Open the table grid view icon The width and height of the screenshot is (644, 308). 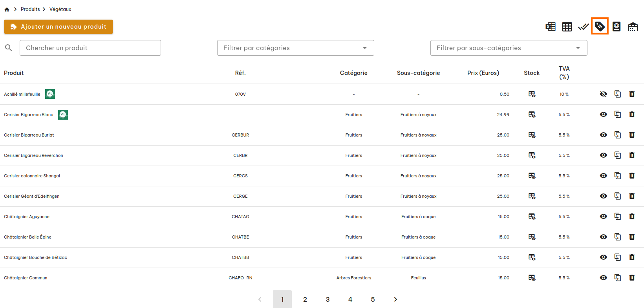(x=567, y=27)
